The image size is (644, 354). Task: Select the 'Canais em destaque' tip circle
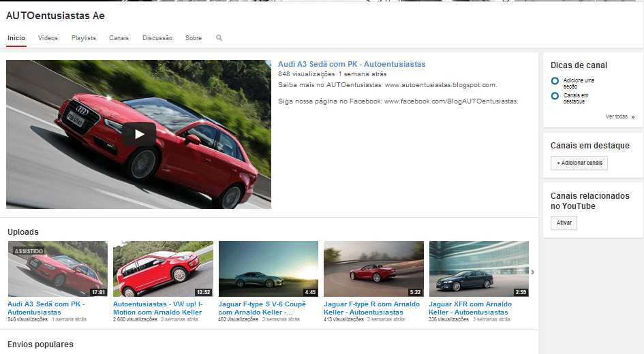tap(555, 96)
